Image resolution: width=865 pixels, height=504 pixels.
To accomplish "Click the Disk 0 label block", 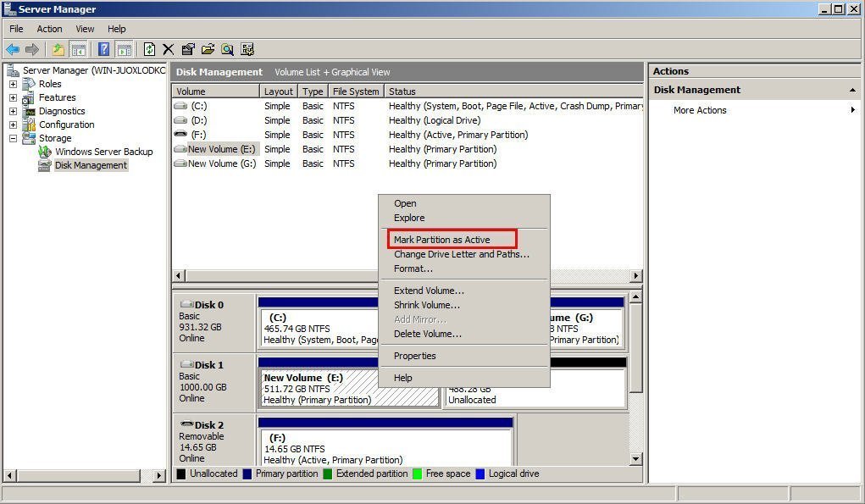I will [214, 322].
